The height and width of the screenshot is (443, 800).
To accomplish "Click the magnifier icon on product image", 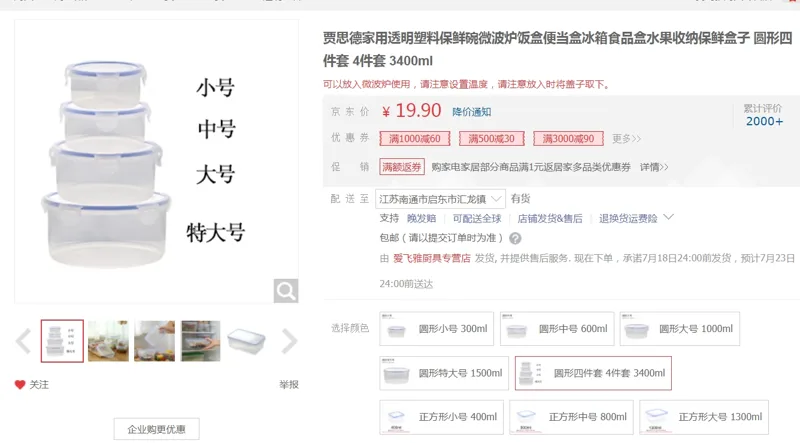I will coord(286,291).
